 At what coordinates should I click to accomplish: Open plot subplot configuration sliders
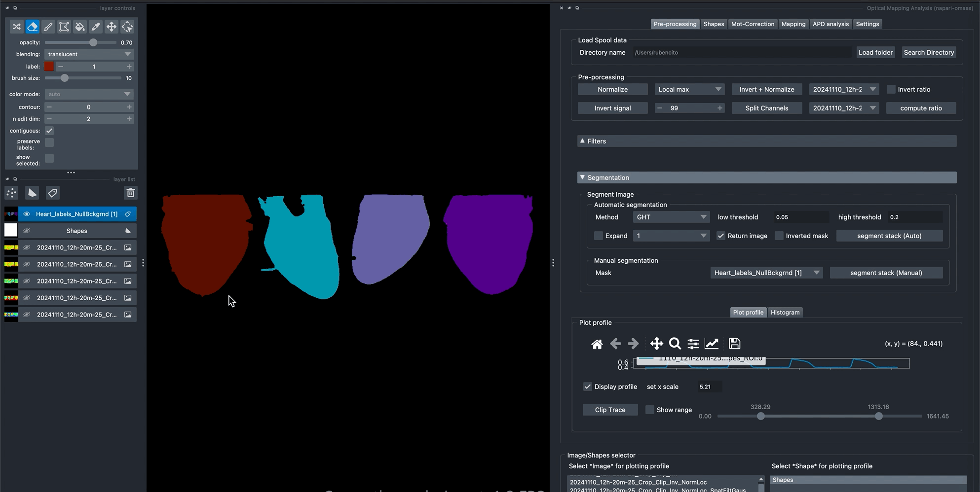tap(693, 344)
